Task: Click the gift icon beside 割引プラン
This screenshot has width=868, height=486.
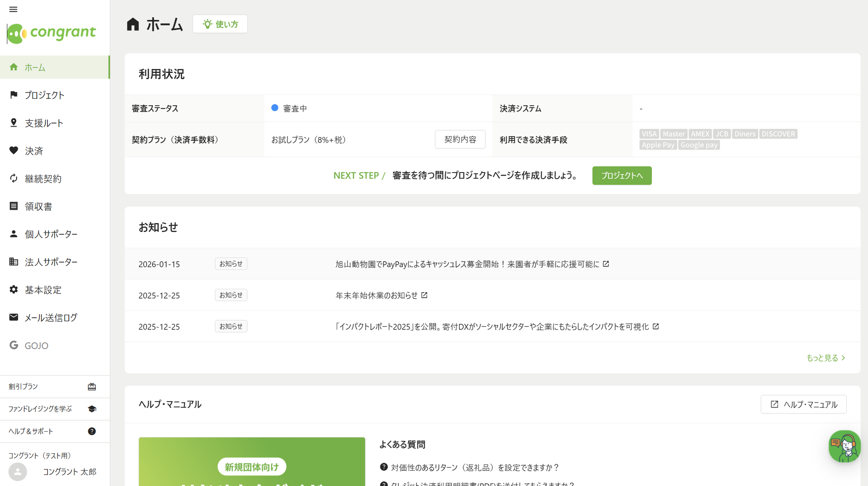Action: click(92, 386)
